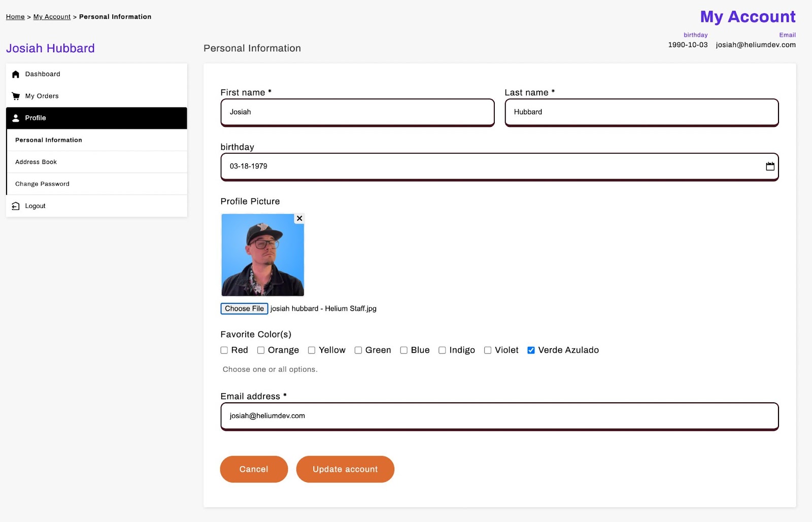Uncheck the Verde Azulado checkbox
Image resolution: width=812 pixels, height=522 pixels.
point(531,350)
